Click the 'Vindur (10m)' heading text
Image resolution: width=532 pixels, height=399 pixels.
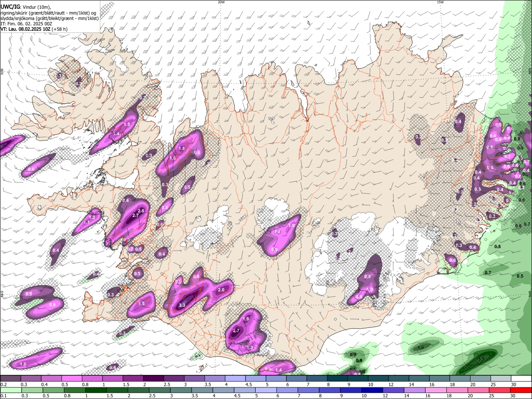point(37,7)
